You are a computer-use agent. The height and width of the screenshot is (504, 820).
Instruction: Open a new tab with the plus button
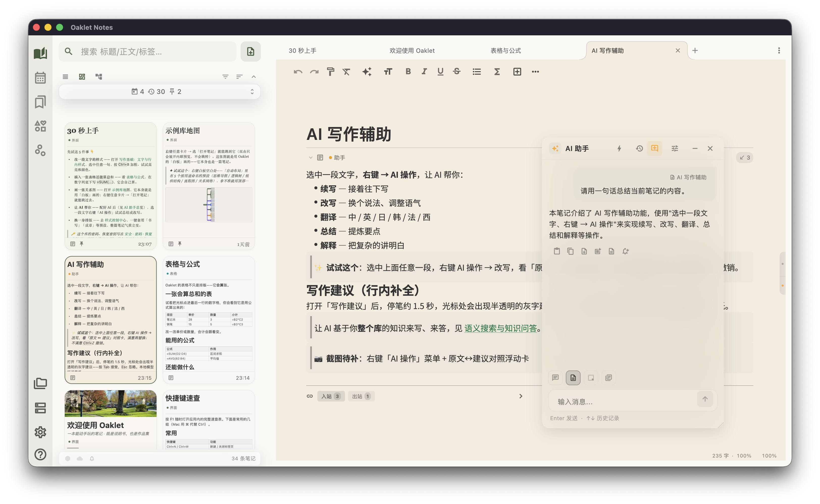tap(695, 51)
